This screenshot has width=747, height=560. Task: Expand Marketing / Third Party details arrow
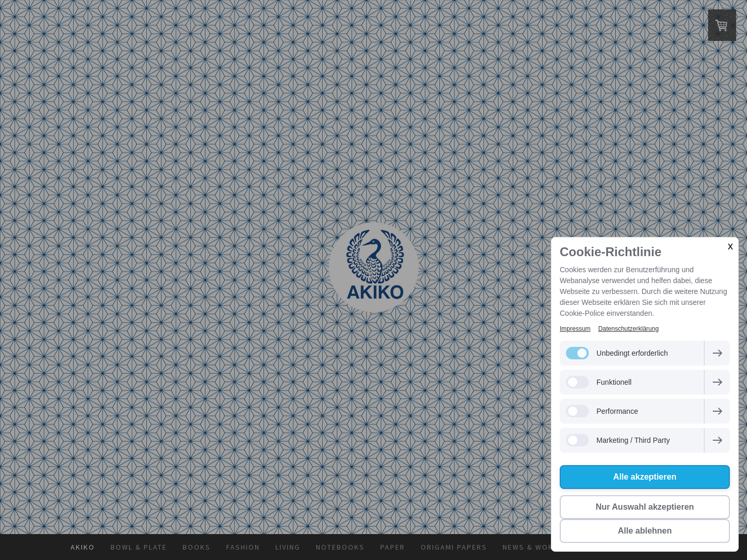(717, 440)
